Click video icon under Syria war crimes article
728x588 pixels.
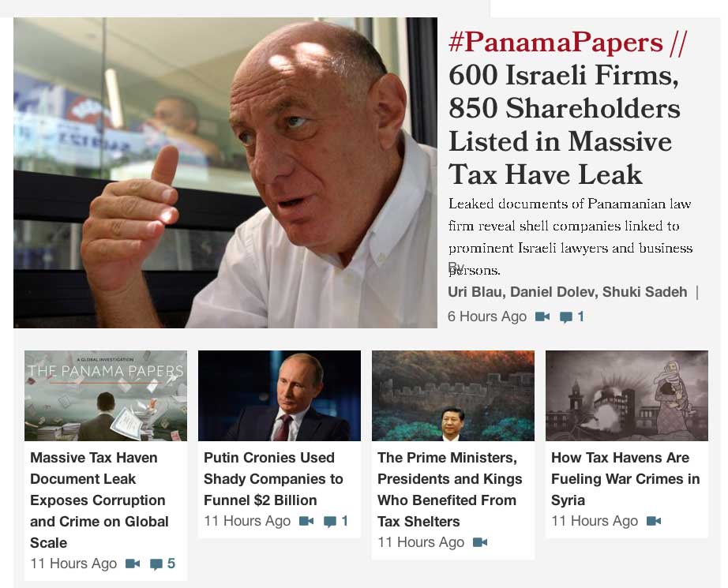tap(654, 521)
